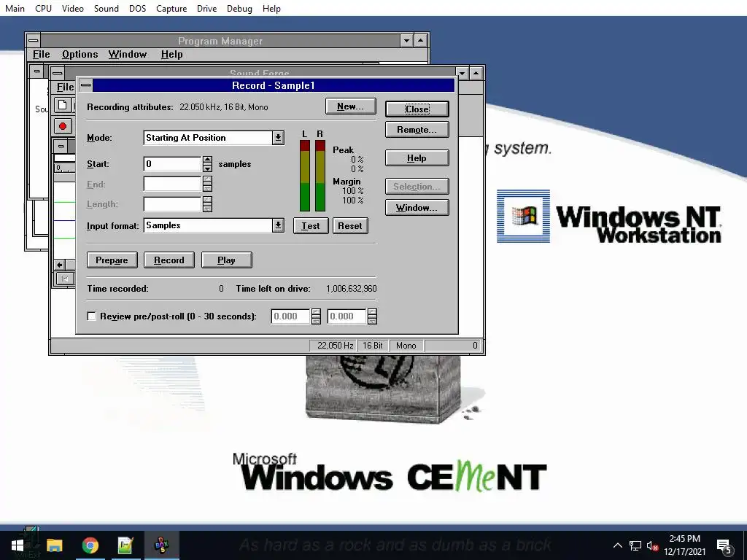
Task: Open the Mode dropdown showing Starting At Position
Action: click(278, 138)
